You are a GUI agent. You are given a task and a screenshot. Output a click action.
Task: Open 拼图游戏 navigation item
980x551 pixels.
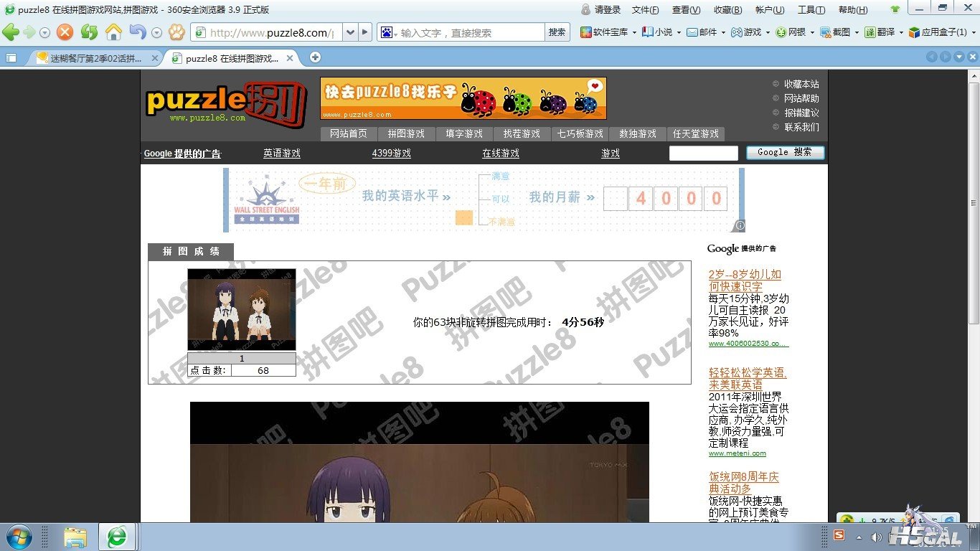tap(407, 134)
